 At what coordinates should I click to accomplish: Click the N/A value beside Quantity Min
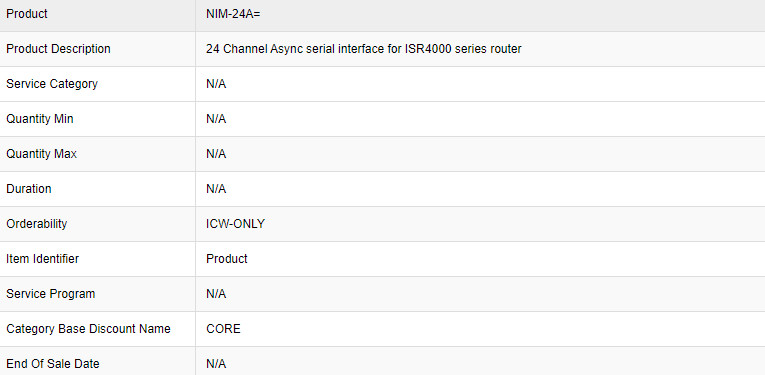[216, 119]
